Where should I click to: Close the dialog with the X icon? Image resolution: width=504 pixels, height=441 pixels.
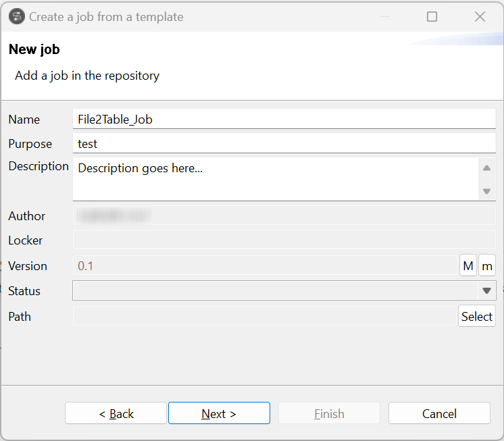coord(480,17)
